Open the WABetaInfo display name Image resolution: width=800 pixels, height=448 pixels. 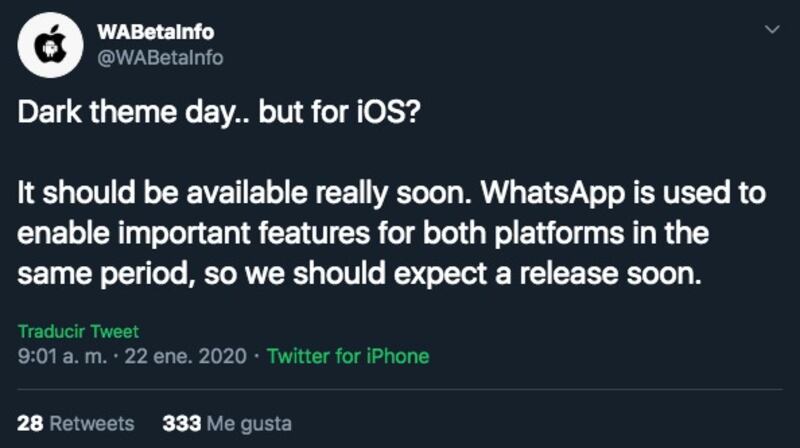click(157, 32)
